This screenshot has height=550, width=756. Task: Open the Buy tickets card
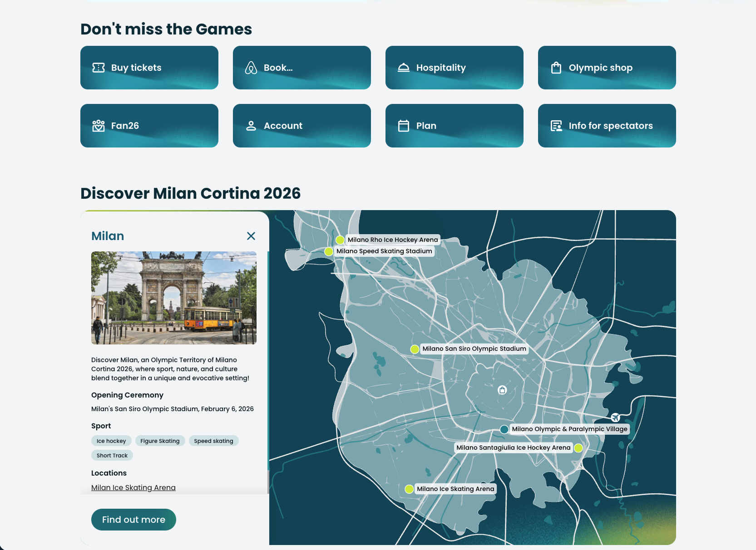pos(149,68)
